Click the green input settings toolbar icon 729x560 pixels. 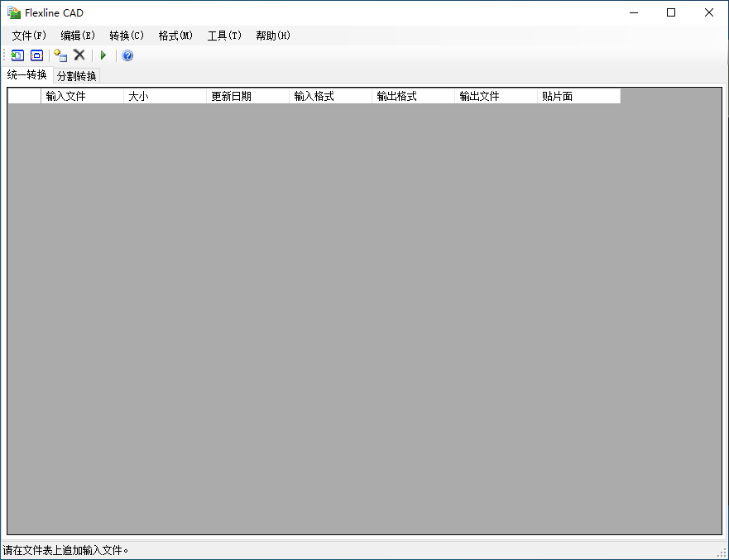tap(17, 55)
